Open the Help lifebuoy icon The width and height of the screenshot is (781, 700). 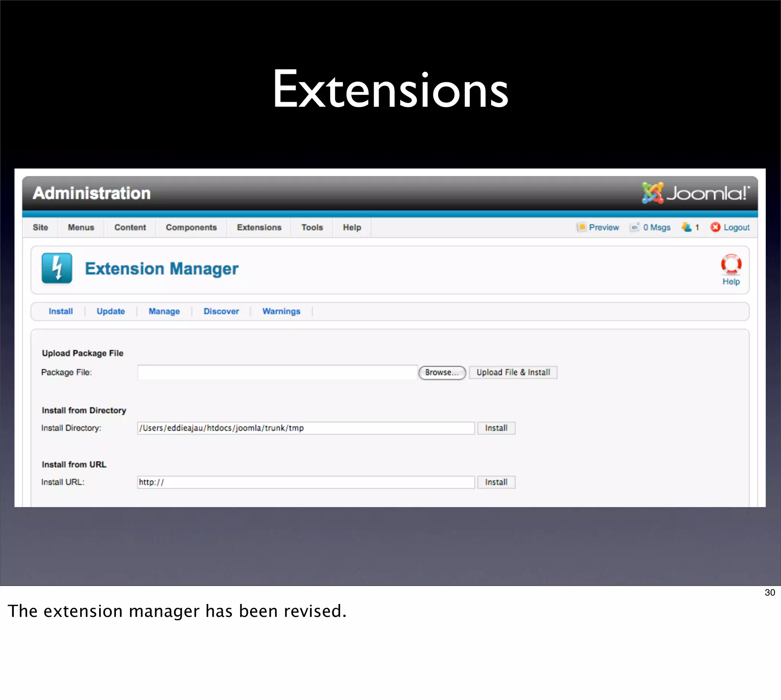coord(731,264)
